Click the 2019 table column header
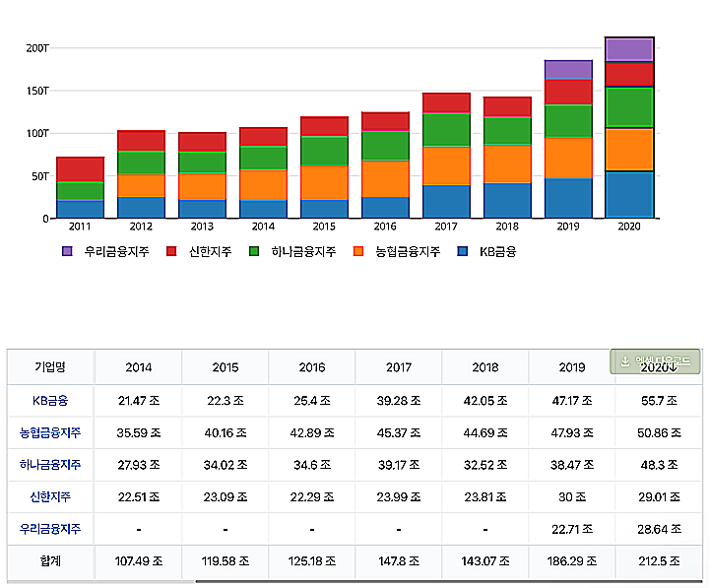This screenshot has width=709, height=588. pos(572,367)
